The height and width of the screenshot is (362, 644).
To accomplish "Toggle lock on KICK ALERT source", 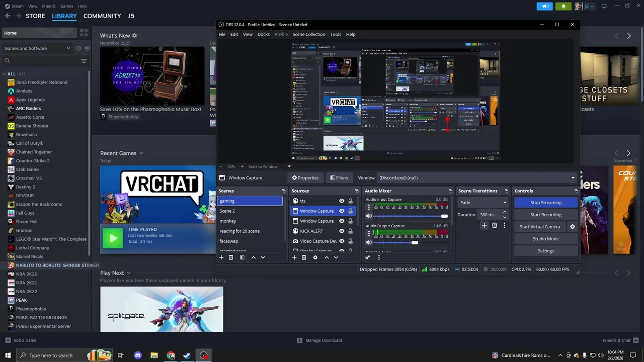I will (x=350, y=231).
